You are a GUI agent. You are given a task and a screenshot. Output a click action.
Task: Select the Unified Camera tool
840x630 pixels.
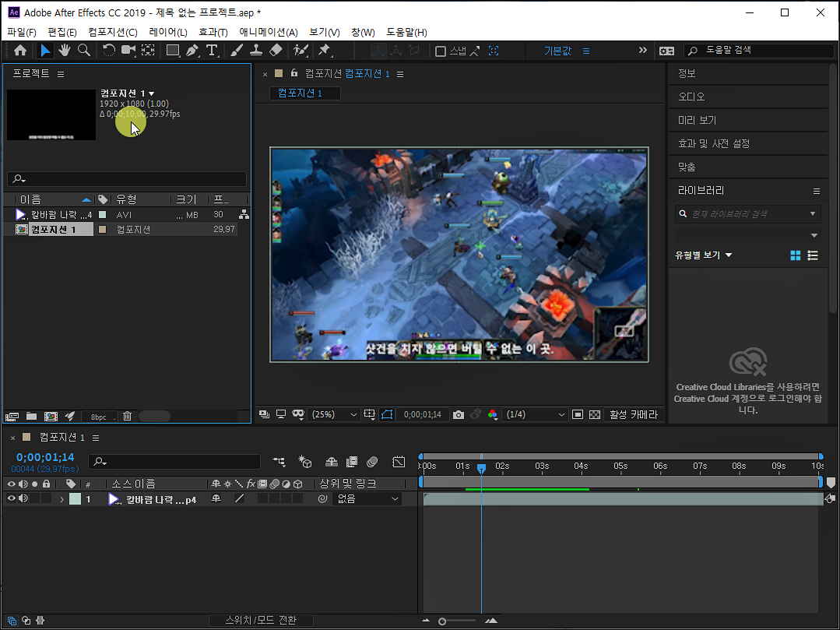[x=128, y=51]
